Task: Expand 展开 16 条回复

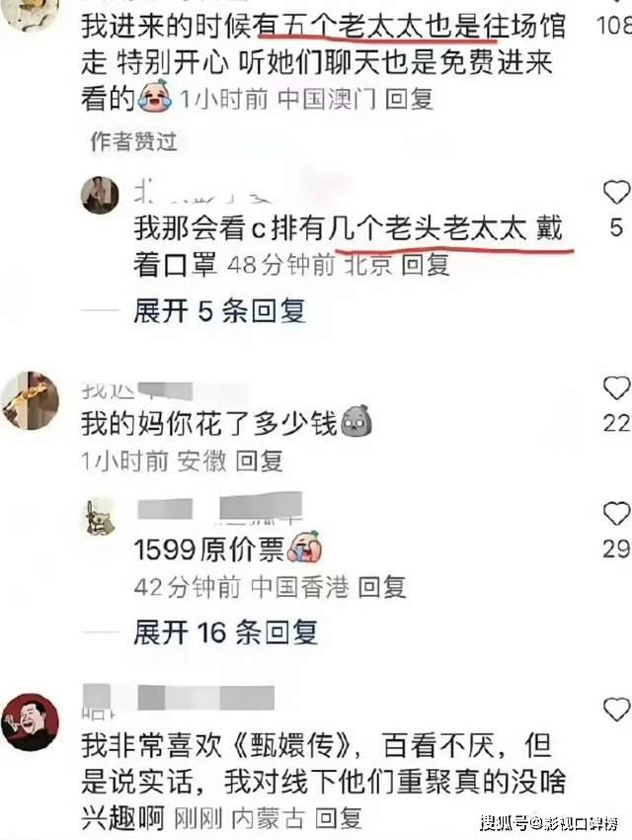Action: click(x=226, y=632)
